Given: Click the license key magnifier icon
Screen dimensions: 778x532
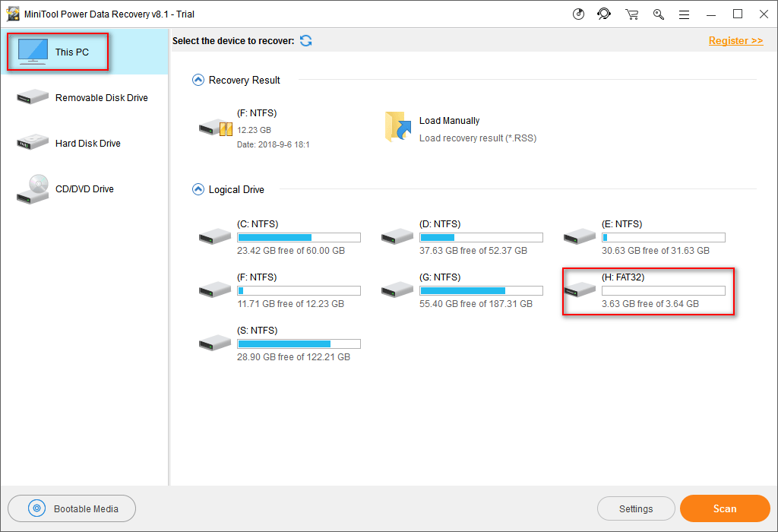Looking at the screenshot, I should [x=658, y=14].
